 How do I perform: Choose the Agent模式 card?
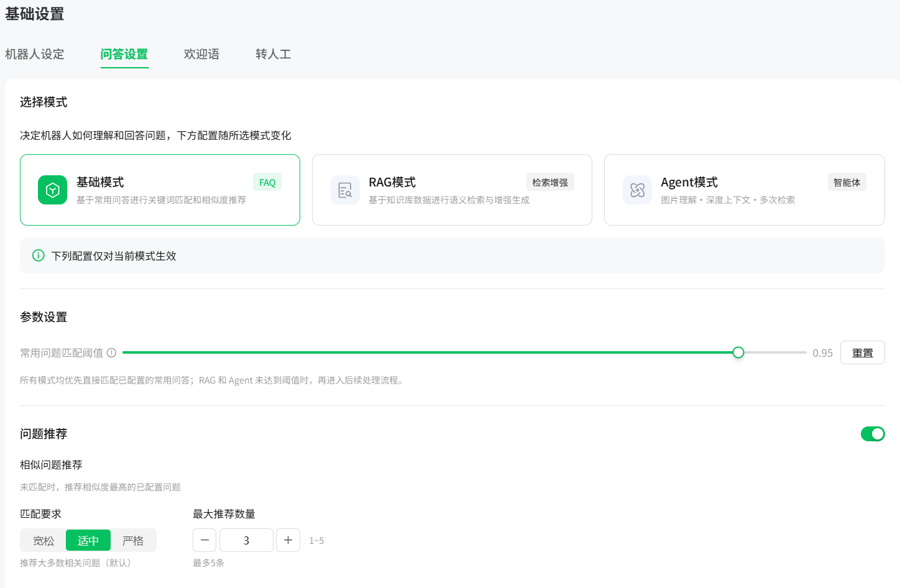click(x=744, y=190)
